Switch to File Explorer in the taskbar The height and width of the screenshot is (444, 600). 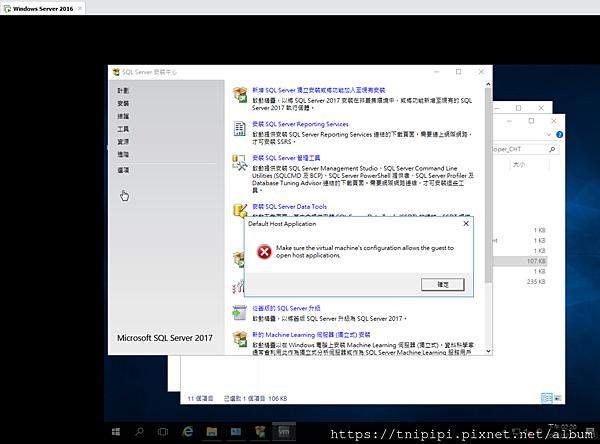(x=212, y=432)
